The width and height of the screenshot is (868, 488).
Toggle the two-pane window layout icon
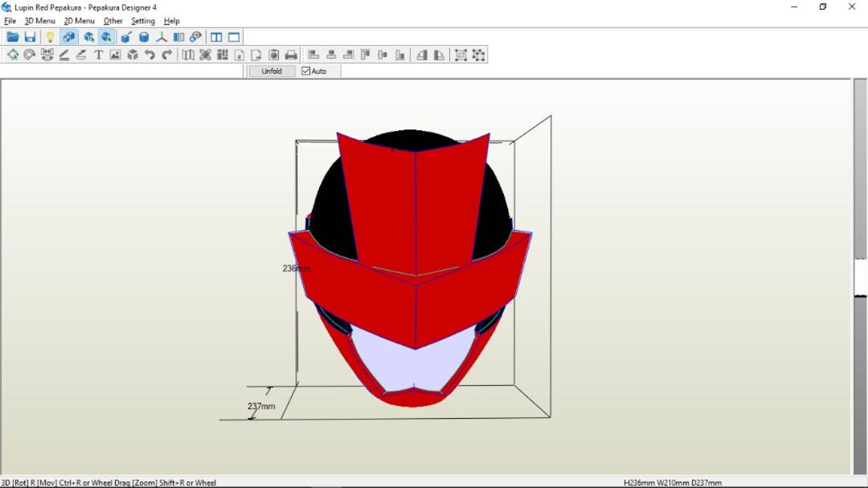(x=217, y=37)
